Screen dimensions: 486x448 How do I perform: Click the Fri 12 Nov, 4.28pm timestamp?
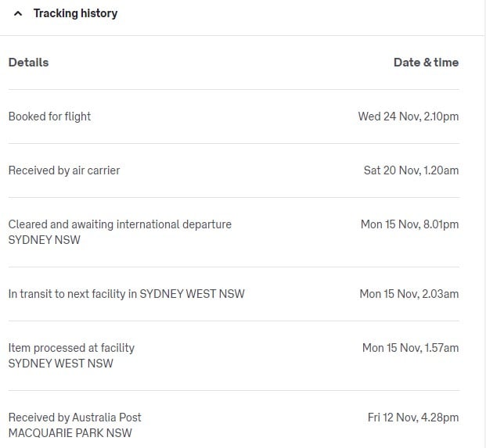tap(413, 418)
